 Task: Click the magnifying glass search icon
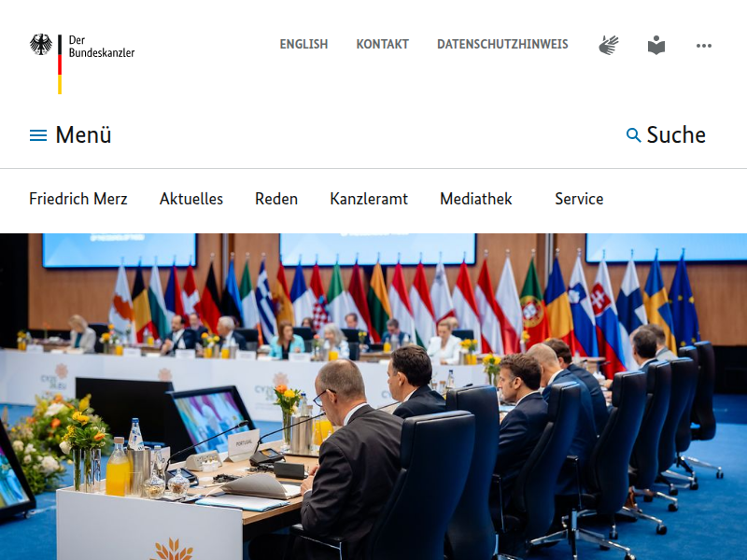tap(633, 135)
